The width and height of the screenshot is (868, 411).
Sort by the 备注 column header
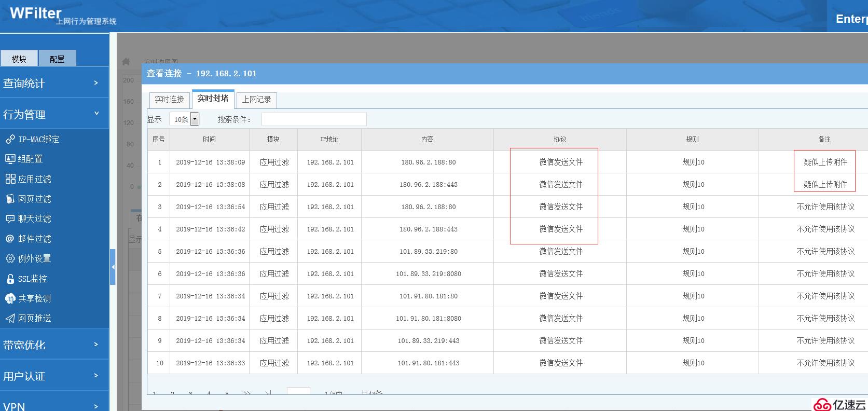tap(814, 139)
